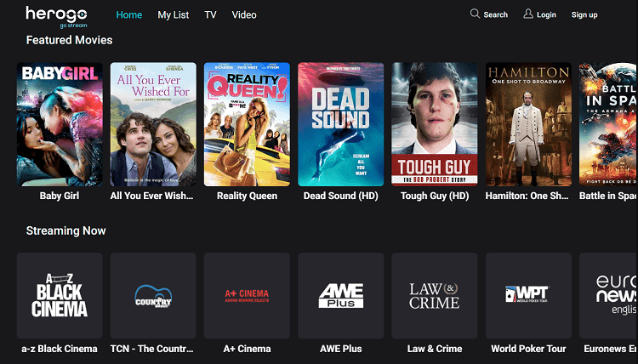
Task: Click the Search label
Action: click(495, 14)
